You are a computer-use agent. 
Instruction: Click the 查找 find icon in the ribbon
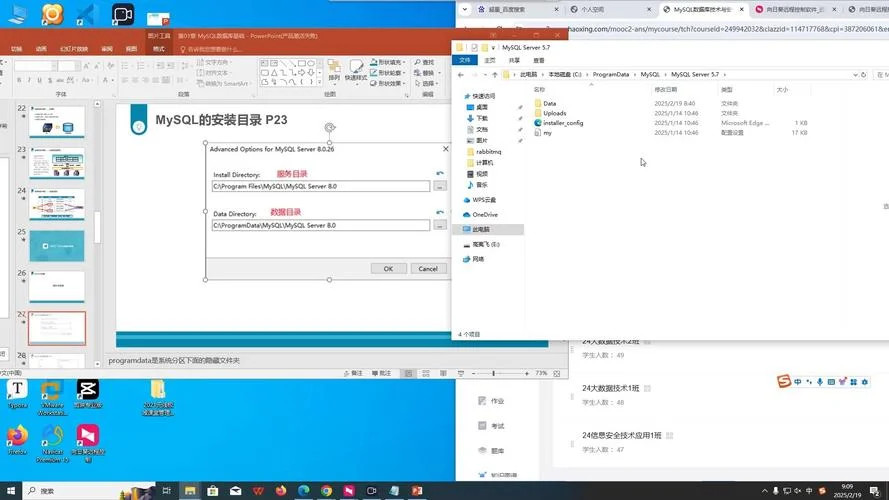click(424, 62)
